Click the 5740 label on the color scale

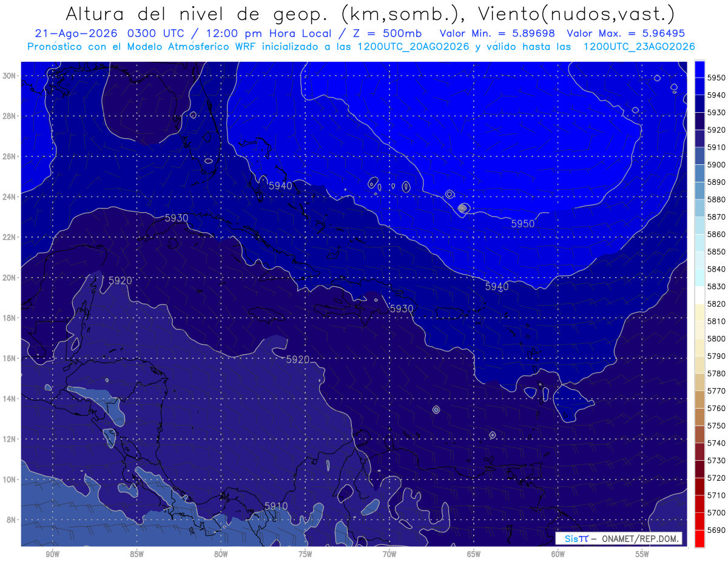tap(716, 443)
